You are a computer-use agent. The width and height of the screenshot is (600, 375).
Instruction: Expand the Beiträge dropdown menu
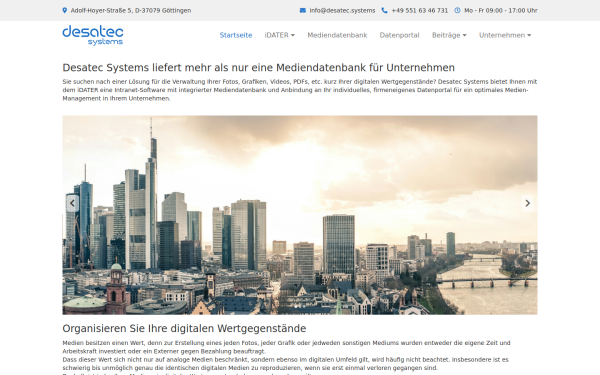pyautogui.click(x=449, y=35)
